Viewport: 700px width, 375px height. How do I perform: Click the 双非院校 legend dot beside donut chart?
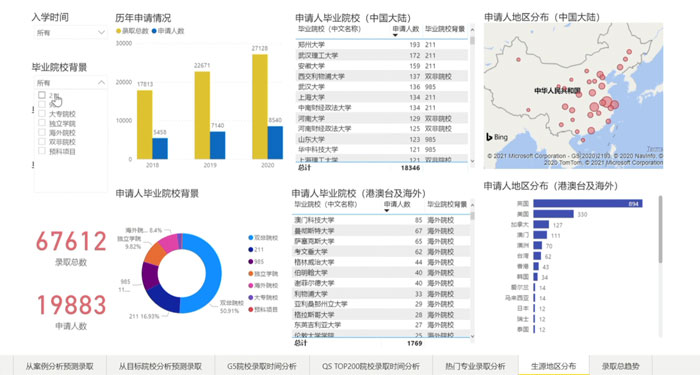coord(251,238)
